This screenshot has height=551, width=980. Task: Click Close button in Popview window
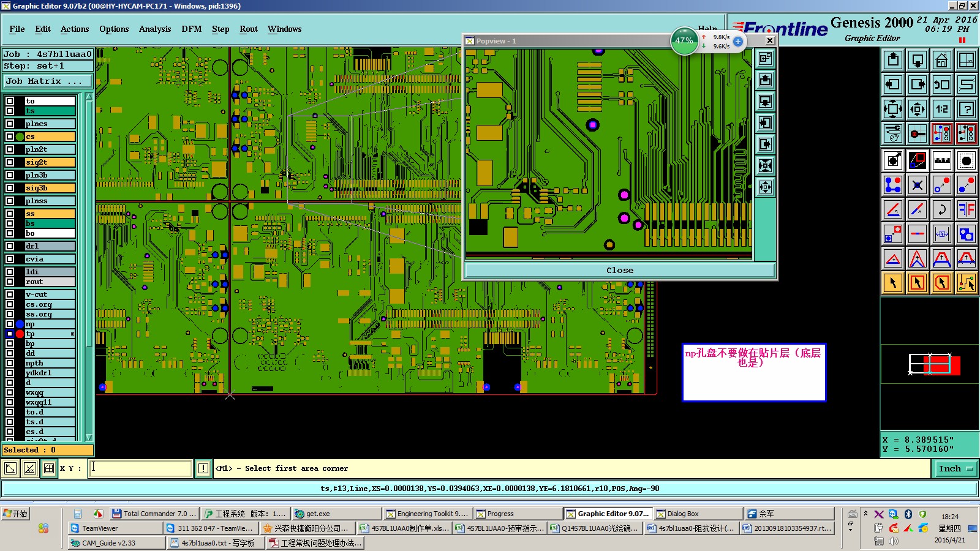[620, 270]
